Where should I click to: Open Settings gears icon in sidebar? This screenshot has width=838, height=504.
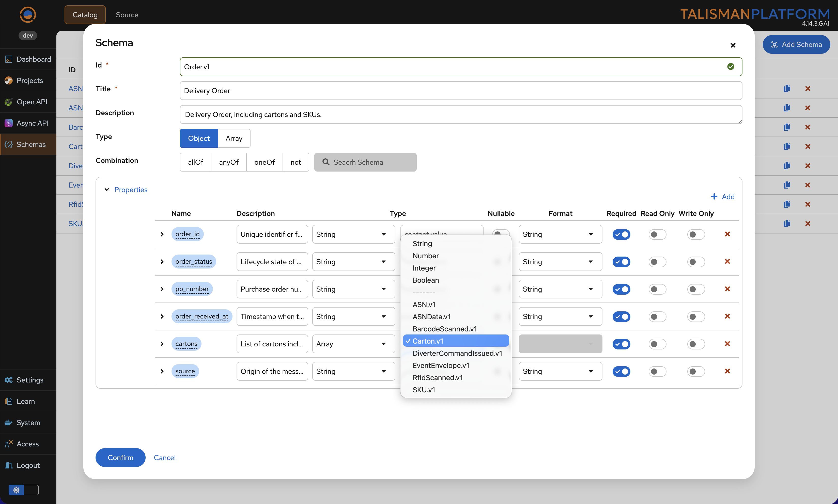8,380
